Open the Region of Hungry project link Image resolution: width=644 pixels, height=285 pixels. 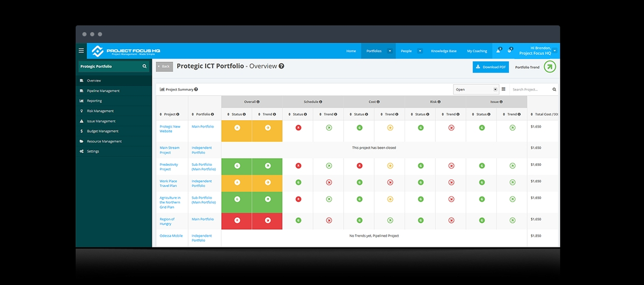[x=167, y=221]
